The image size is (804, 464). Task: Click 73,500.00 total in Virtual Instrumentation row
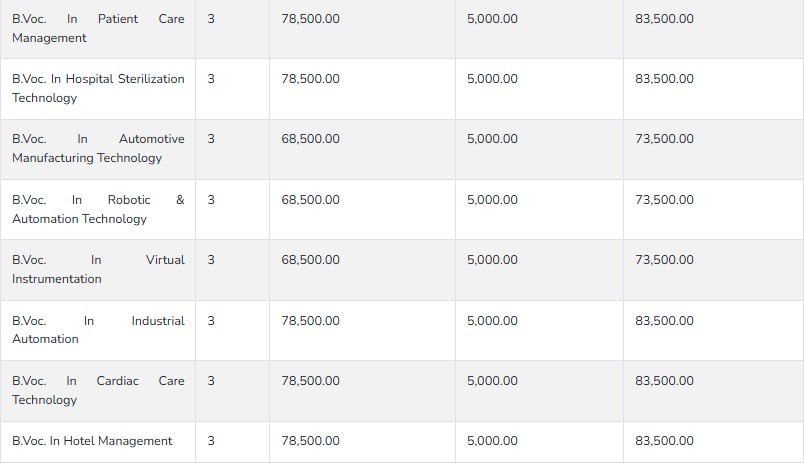(664, 260)
